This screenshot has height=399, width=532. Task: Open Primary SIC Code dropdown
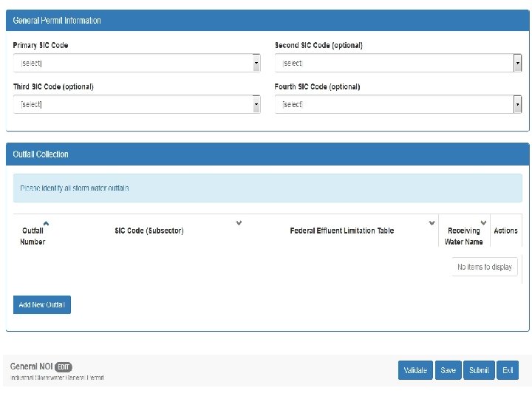(137, 64)
